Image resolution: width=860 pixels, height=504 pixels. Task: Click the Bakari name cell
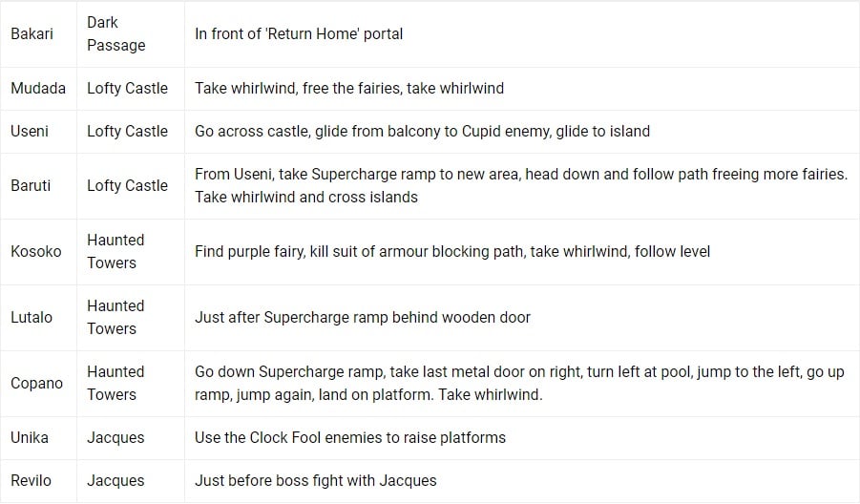click(x=31, y=33)
